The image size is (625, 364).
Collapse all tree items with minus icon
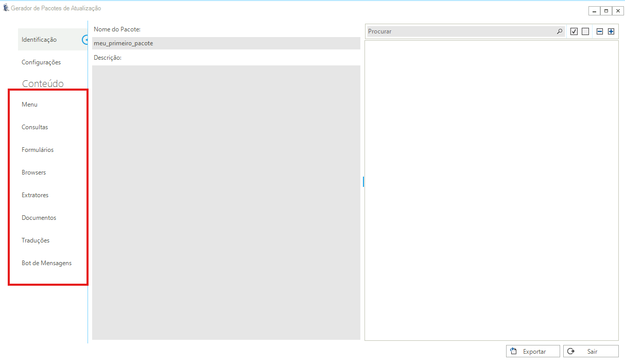pos(600,31)
